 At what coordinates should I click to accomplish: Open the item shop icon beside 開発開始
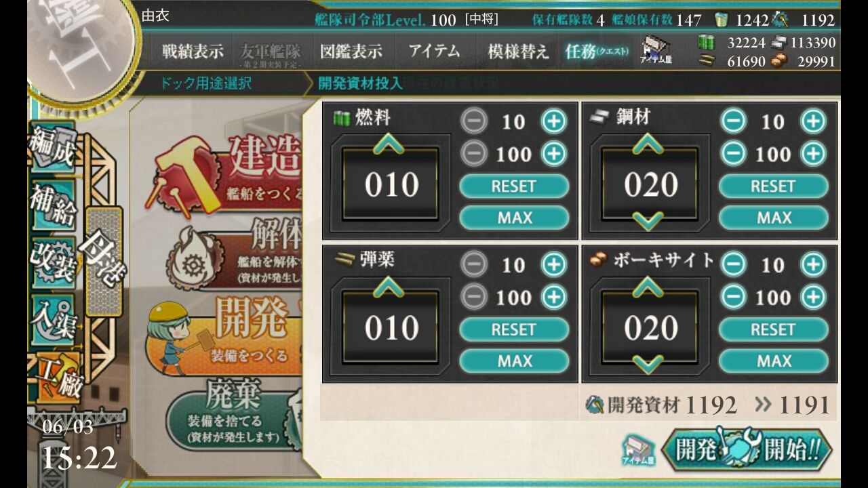[637, 450]
